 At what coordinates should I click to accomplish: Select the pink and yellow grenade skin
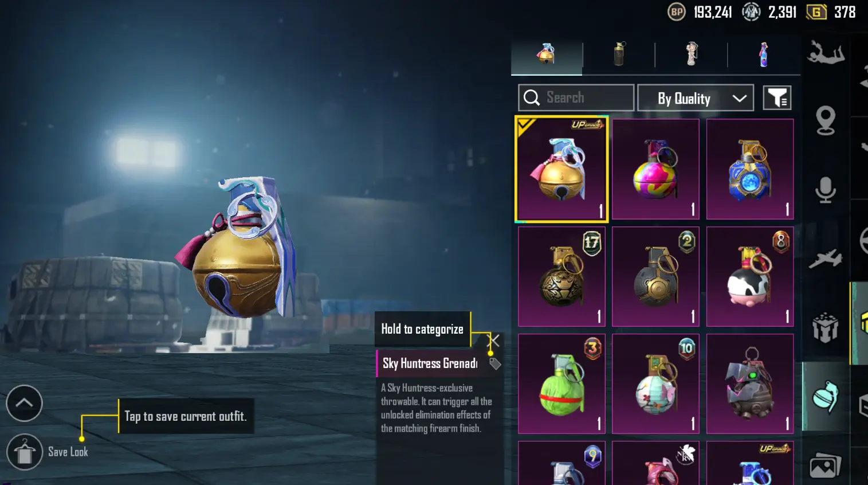click(x=655, y=169)
